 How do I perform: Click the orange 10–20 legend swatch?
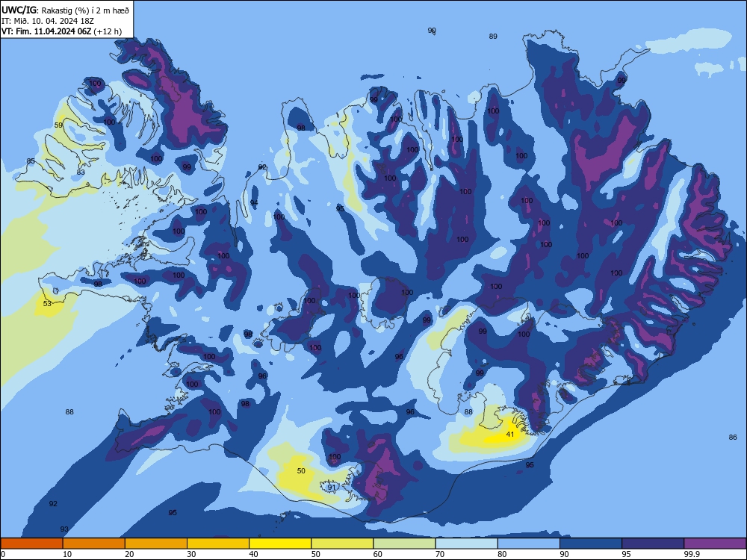(x=94, y=544)
